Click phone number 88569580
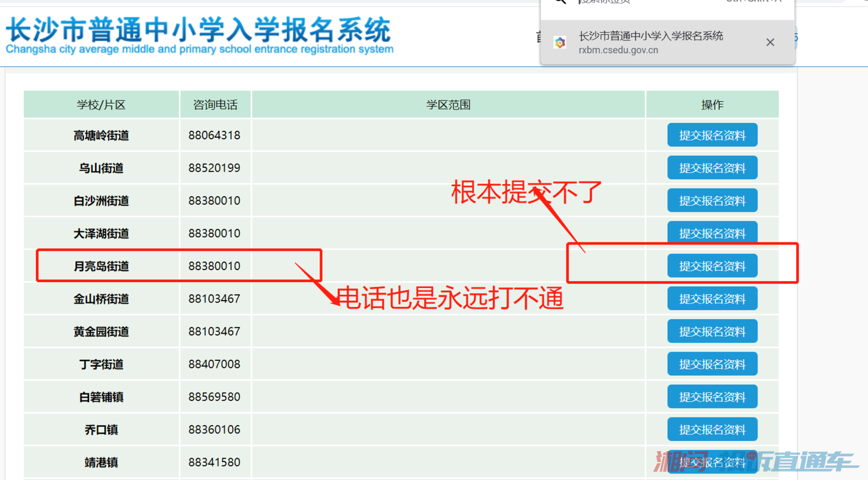The width and height of the screenshot is (868, 480). 214,397
